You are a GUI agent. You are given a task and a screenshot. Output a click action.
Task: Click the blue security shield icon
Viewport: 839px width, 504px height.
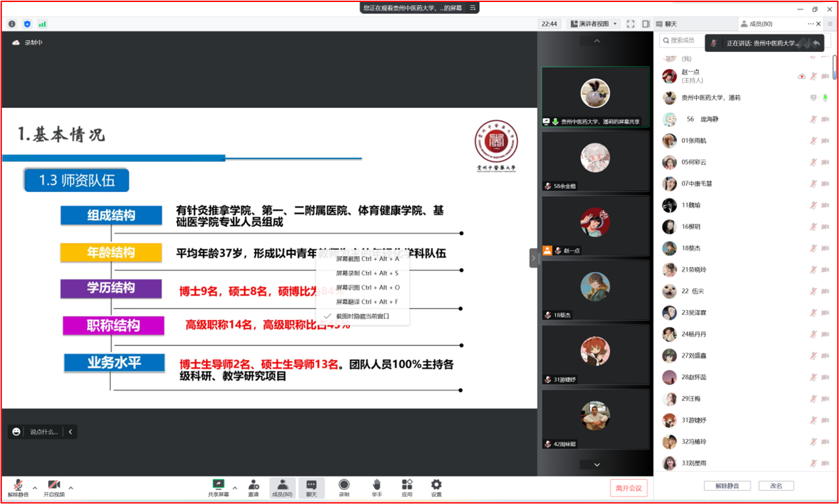click(27, 24)
